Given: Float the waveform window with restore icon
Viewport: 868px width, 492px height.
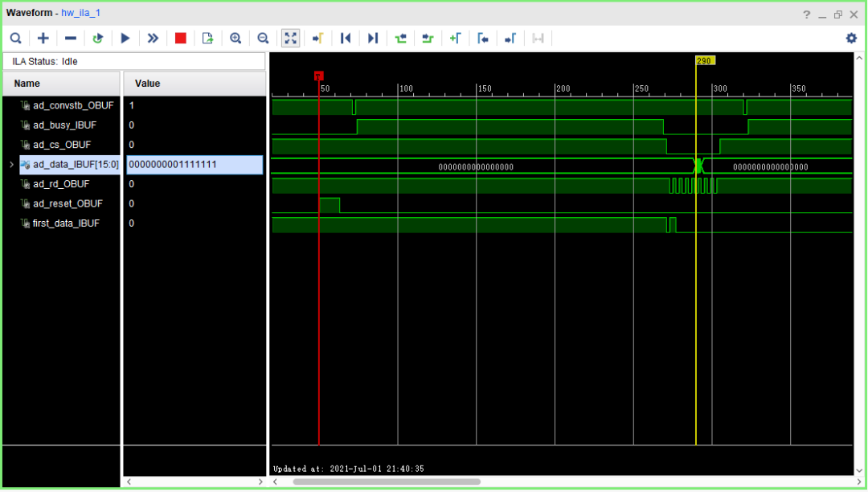Looking at the screenshot, I should [838, 15].
